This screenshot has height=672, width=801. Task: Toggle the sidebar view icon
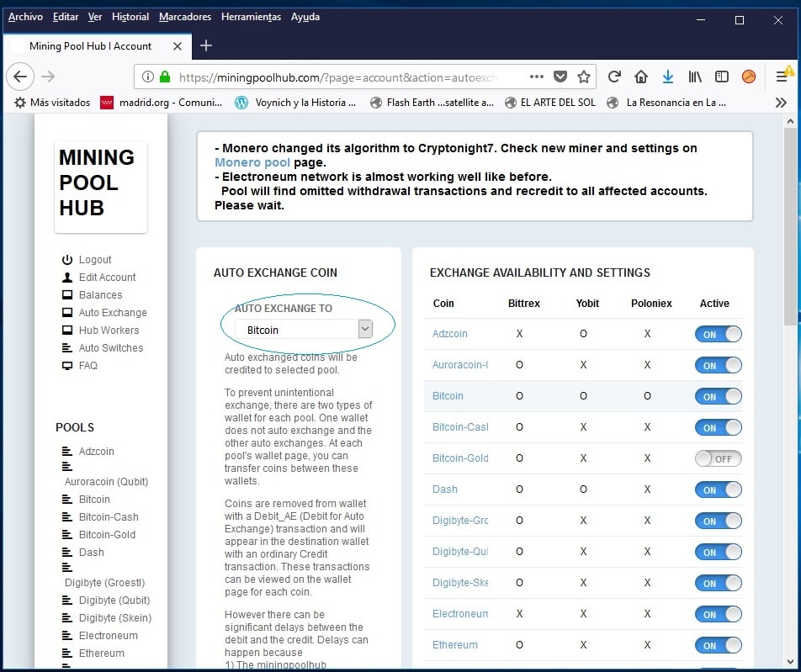tap(722, 77)
